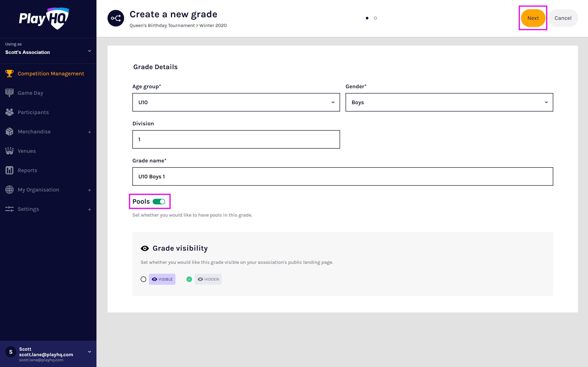Click the PlayHQ logo
Screen dimensions: 588x367
pos(44,18)
